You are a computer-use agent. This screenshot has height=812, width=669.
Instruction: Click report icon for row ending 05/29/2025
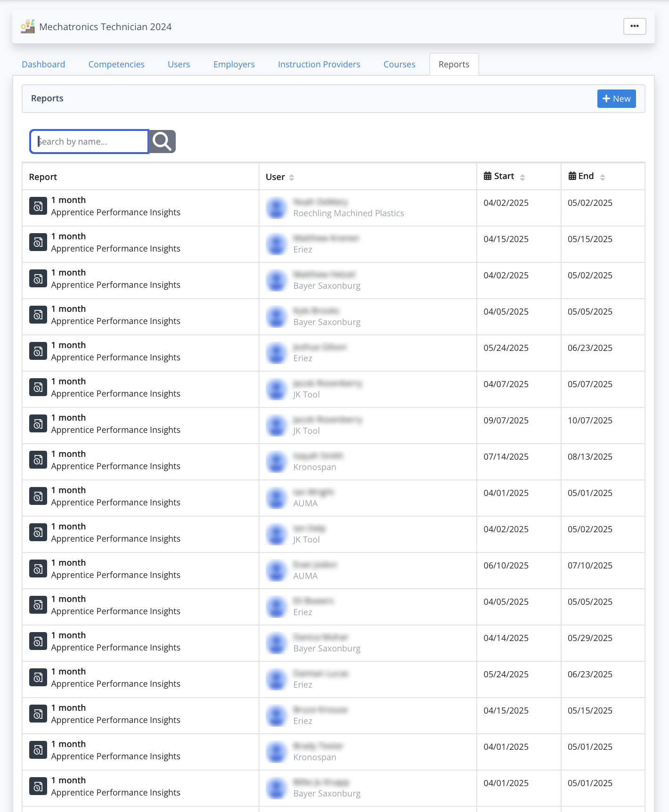[x=38, y=641]
